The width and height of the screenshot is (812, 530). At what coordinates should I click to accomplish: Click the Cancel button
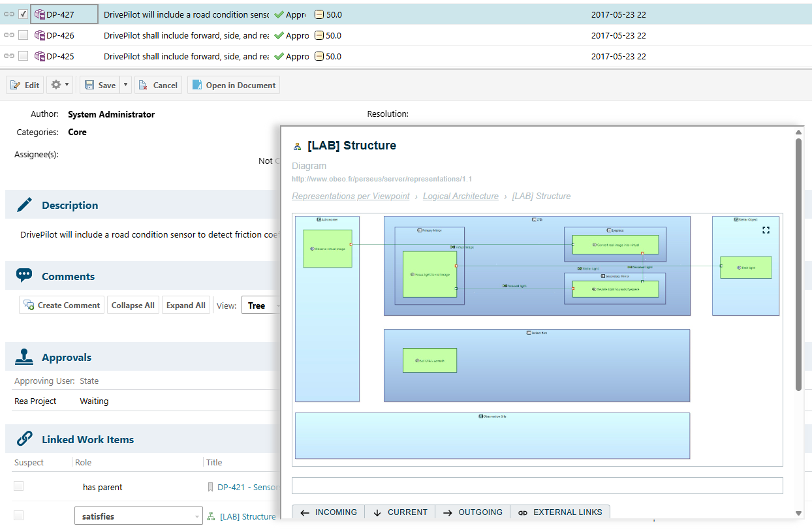pyautogui.click(x=158, y=85)
